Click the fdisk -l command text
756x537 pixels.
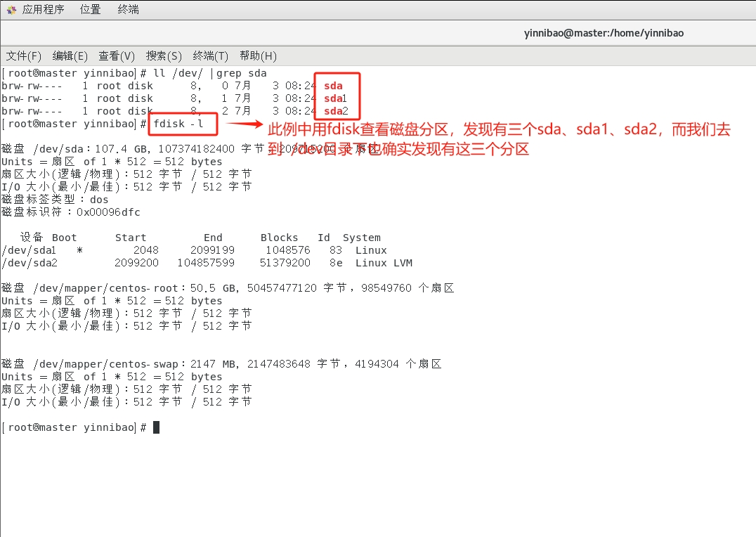click(x=178, y=124)
